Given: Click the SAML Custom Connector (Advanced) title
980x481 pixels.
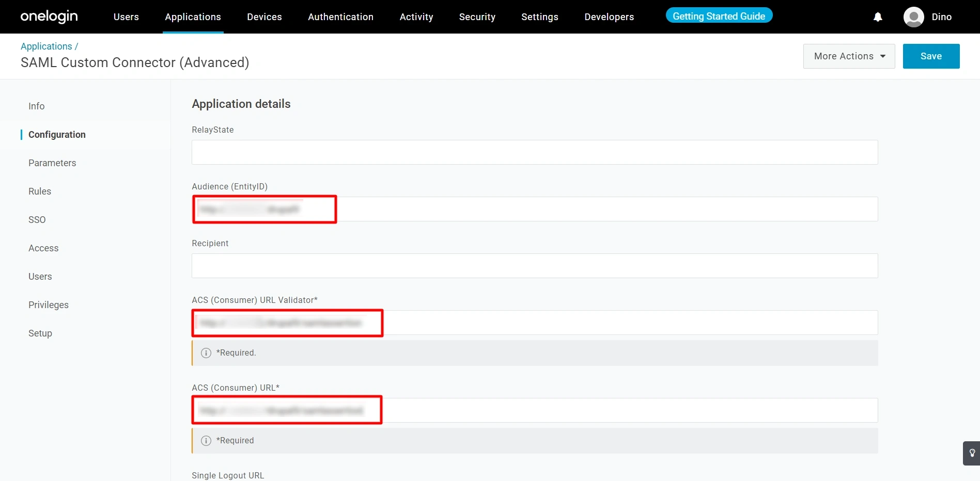Looking at the screenshot, I should (x=135, y=62).
